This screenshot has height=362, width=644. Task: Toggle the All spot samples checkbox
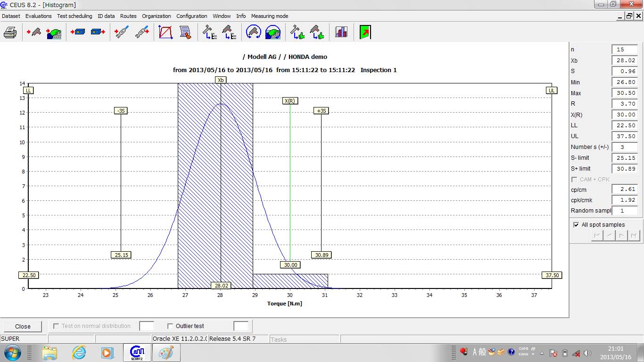[x=576, y=225]
